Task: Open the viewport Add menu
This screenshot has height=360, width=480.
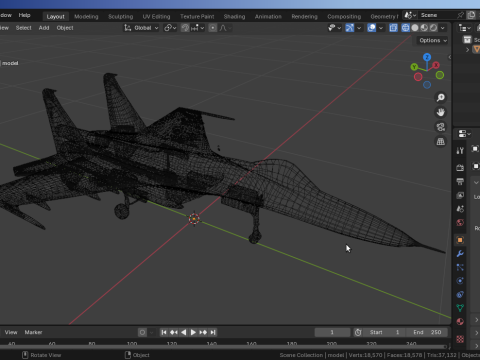Action: click(44, 28)
